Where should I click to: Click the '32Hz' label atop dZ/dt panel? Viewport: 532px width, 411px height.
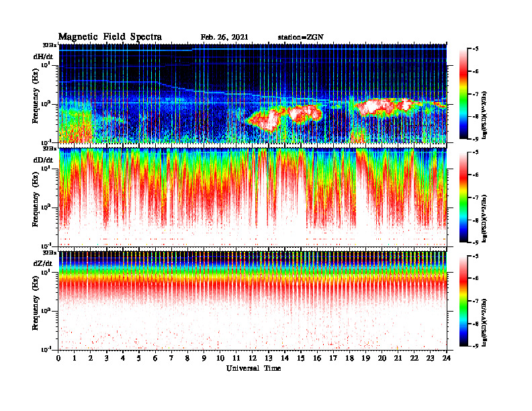[50, 253]
